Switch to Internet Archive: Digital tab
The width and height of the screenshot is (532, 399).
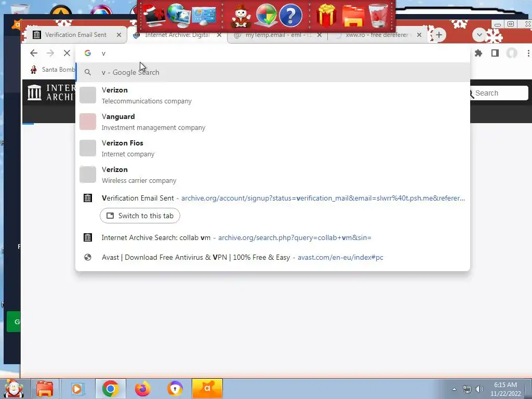click(x=177, y=35)
